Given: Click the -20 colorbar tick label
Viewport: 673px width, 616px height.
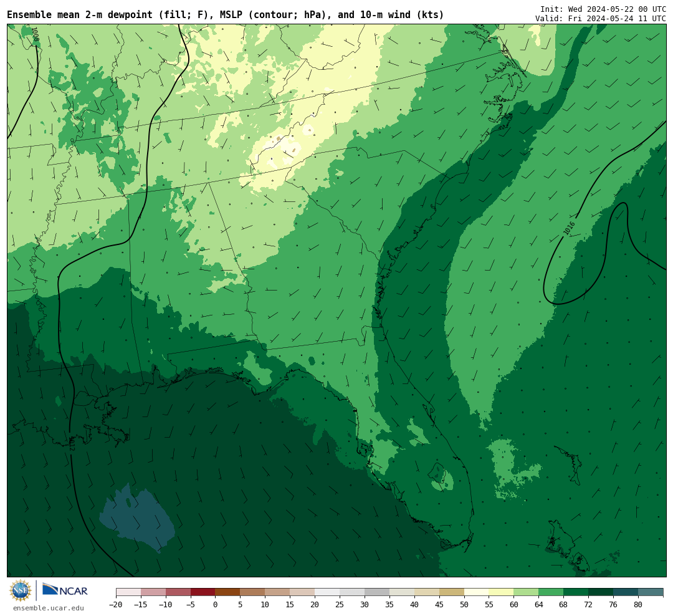Looking at the screenshot, I should (115, 604).
